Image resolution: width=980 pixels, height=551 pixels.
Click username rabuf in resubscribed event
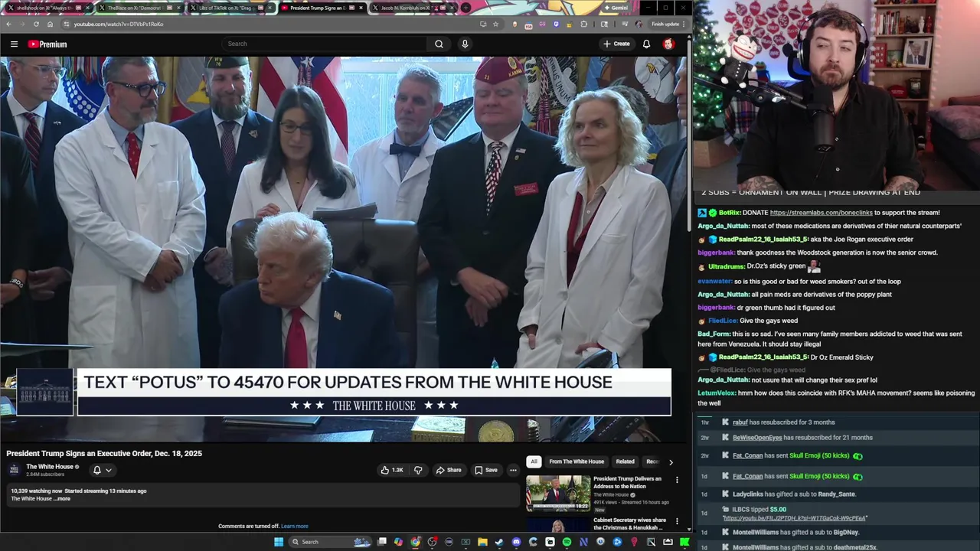tap(740, 422)
